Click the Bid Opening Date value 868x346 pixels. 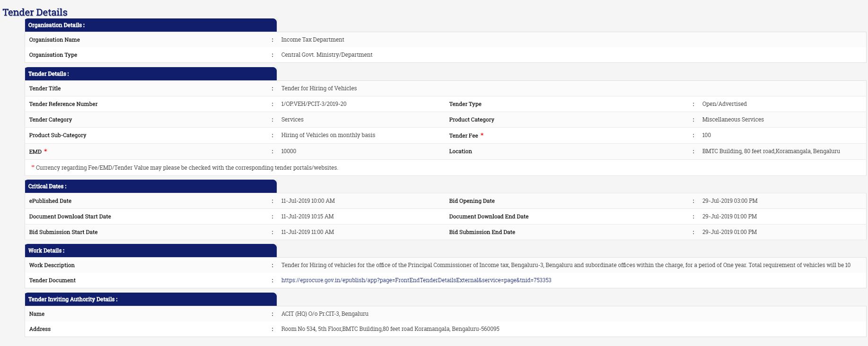tap(729, 201)
